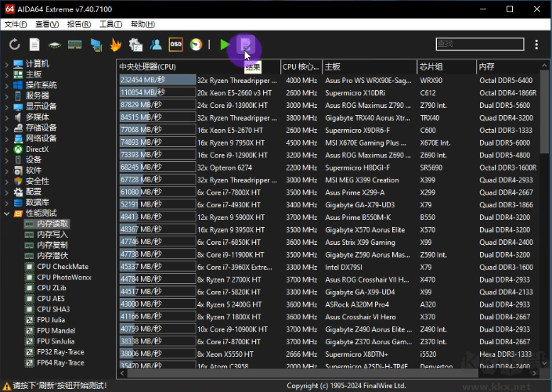Click the user account toolbar icon
Image resolution: width=552 pixels, height=392 pixels.
coord(156,45)
